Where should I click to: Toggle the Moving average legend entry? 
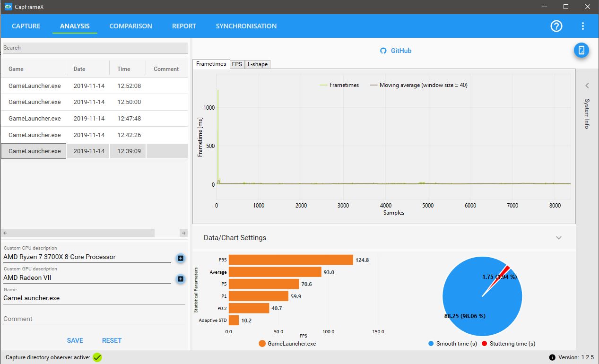pos(418,85)
